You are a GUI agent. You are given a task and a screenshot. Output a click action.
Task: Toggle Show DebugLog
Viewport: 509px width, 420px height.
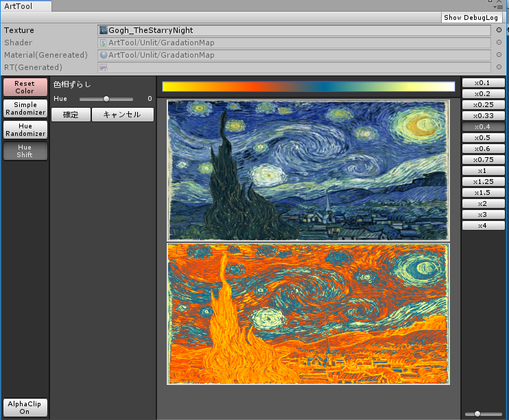pyautogui.click(x=471, y=18)
